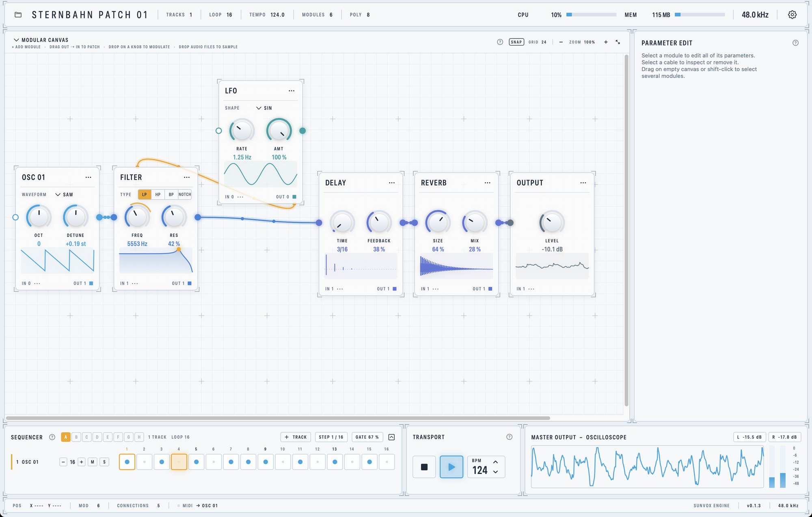Switch to sequencer pattern C
This screenshot has height=517, width=812.
pyautogui.click(x=86, y=437)
